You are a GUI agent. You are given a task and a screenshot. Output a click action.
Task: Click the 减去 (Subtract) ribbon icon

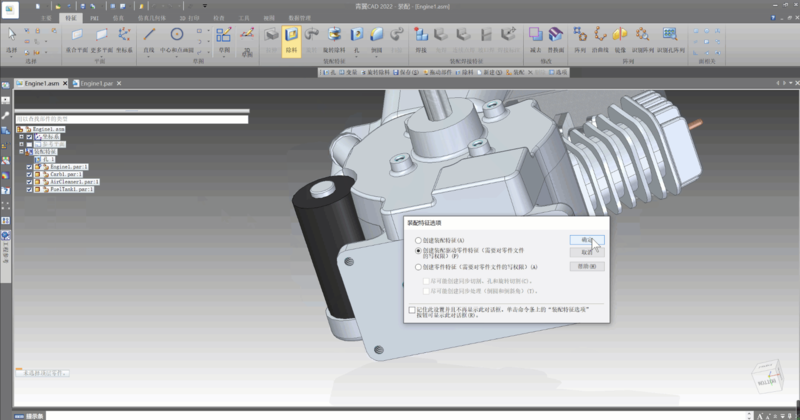click(535, 37)
